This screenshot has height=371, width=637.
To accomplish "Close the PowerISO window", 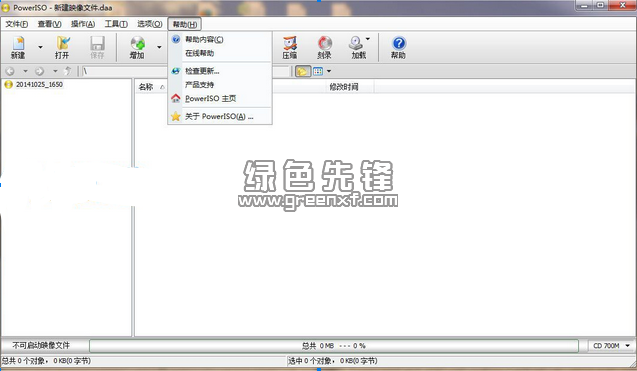I will click(x=622, y=5).
